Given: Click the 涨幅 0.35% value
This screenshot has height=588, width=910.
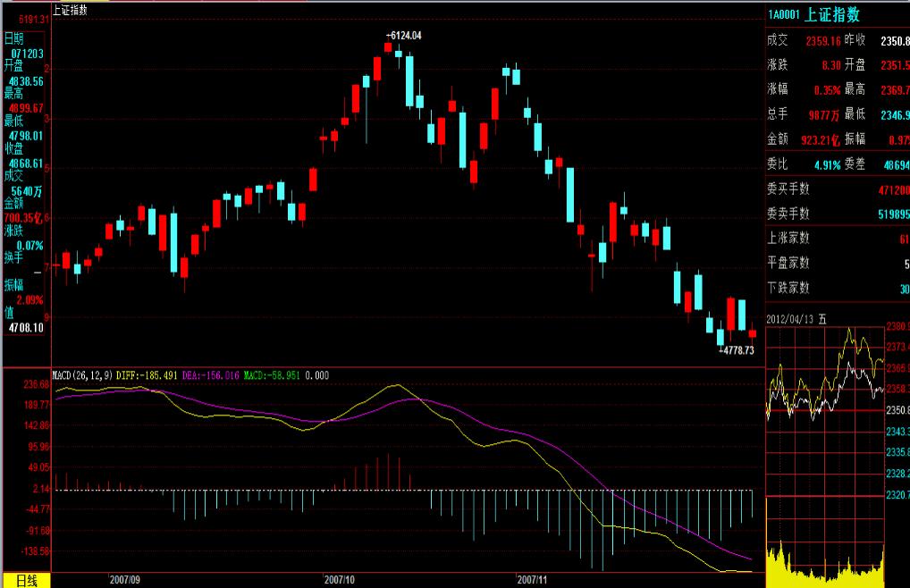Looking at the screenshot, I should click(827, 90).
